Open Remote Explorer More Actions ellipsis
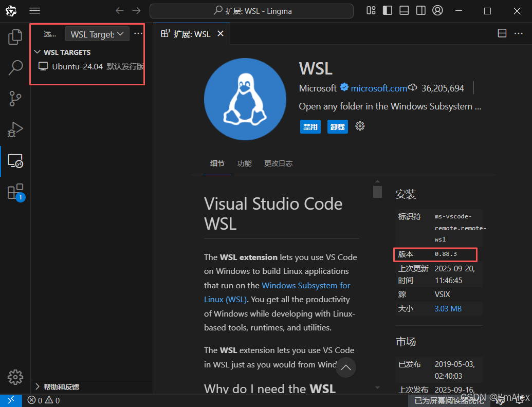Screen dimensions: 532x407 click(138, 33)
